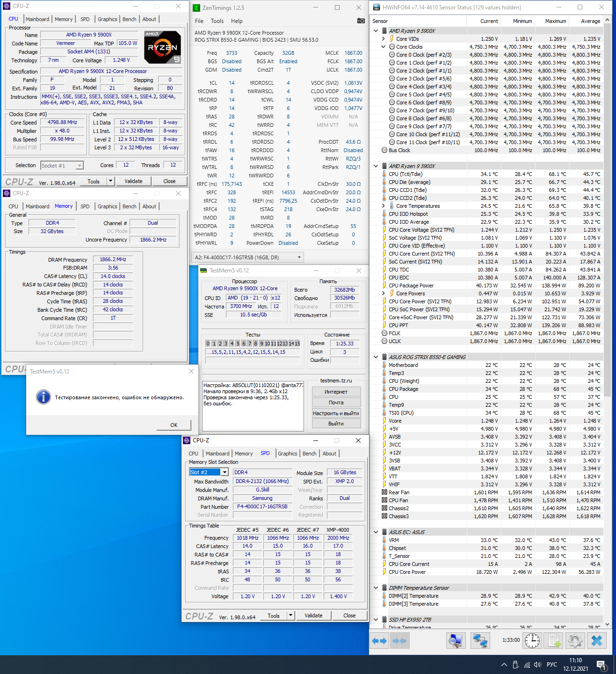616x674 pixels.
Task: Expand the Core VIDs row in HWiNFO
Action: (383, 39)
